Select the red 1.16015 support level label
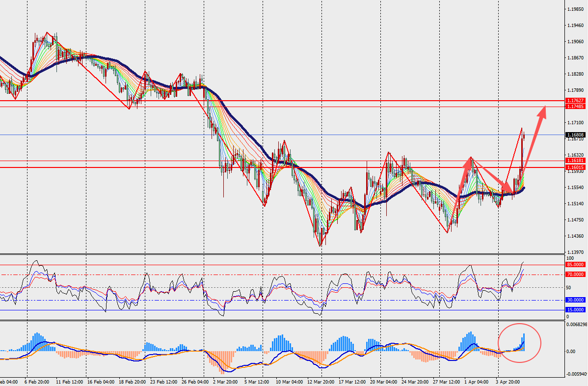Image resolution: width=588 pixels, height=386 pixels. (x=575, y=167)
